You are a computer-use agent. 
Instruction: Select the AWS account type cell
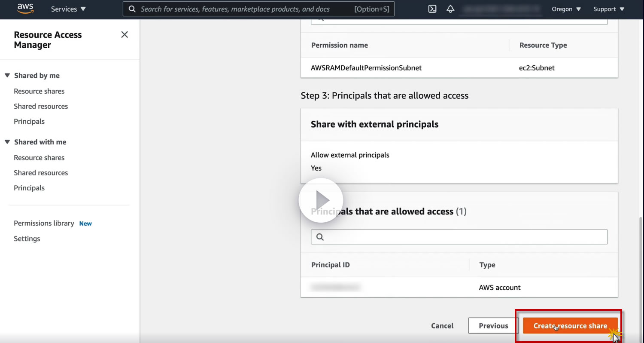(x=500, y=288)
